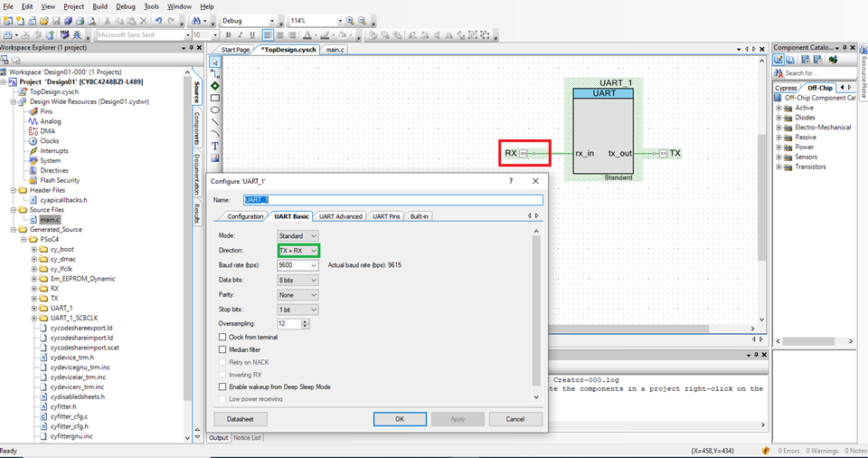The width and height of the screenshot is (868, 458).
Task: Select the pointer selection tool
Action: [215, 62]
